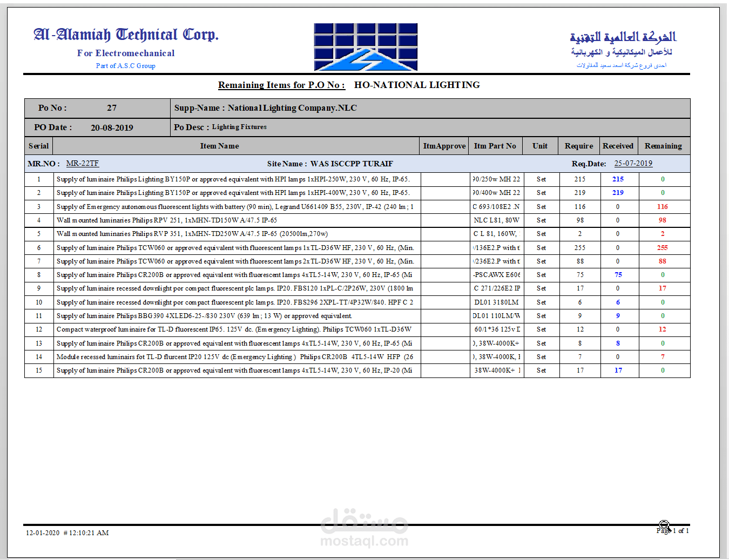Click the Arabic company name heading

point(623,37)
